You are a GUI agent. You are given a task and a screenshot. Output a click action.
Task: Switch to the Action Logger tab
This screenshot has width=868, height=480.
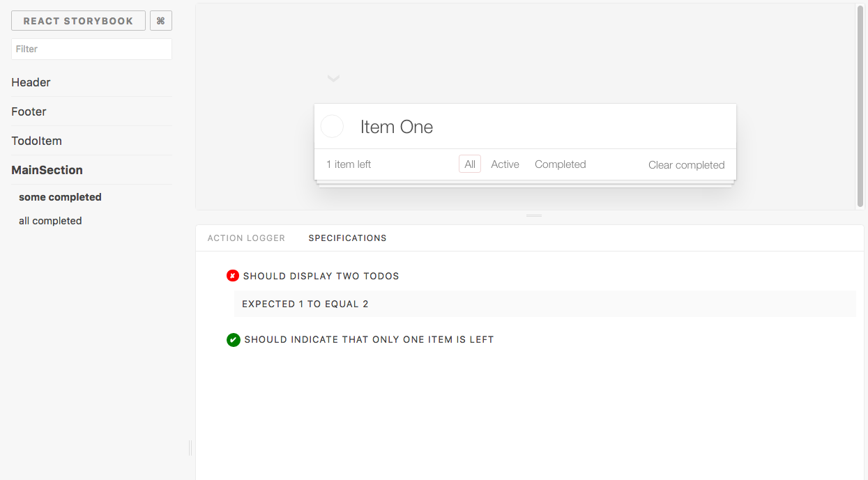point(246,238)
